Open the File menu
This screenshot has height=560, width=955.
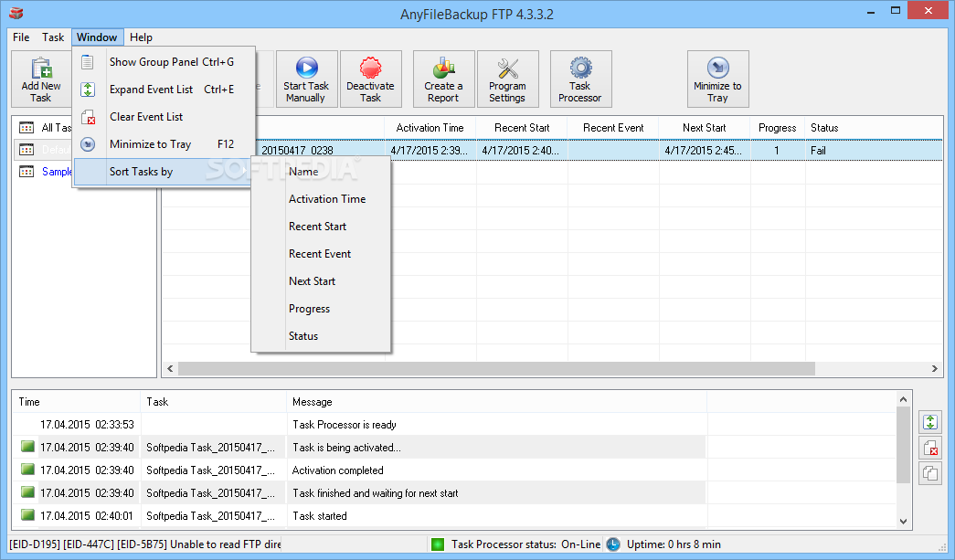tap(21, 37)
